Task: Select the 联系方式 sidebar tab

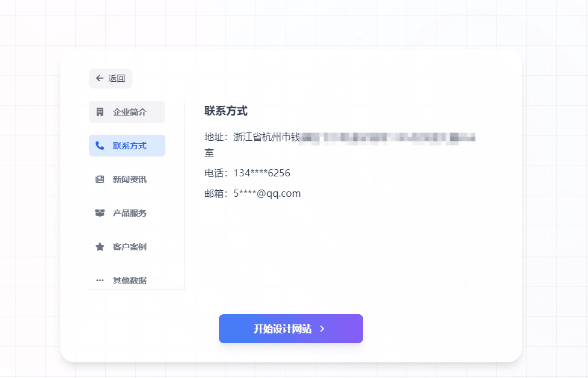Action: pos(129,146)
